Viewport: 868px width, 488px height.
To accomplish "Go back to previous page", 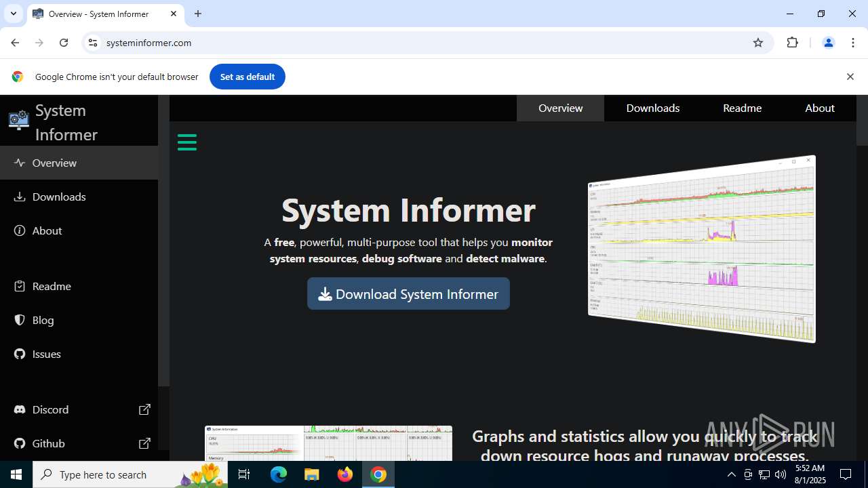I will click(15, 43).
